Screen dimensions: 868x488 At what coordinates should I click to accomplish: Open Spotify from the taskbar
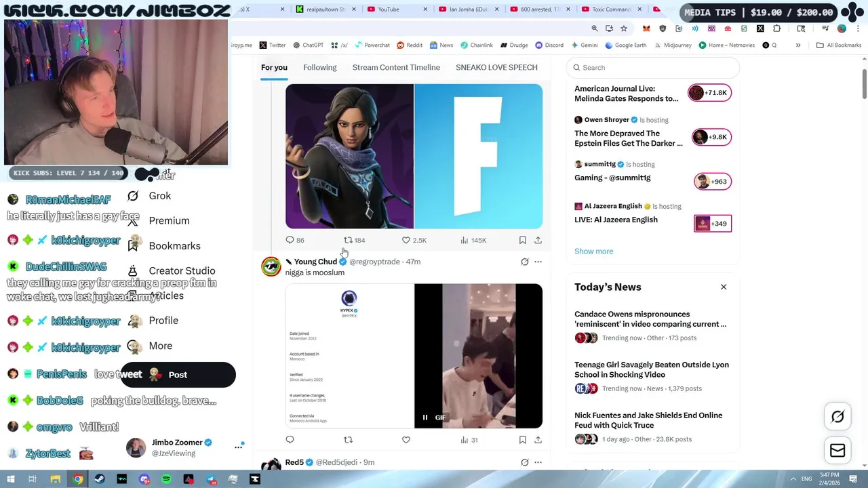(167, 479)
